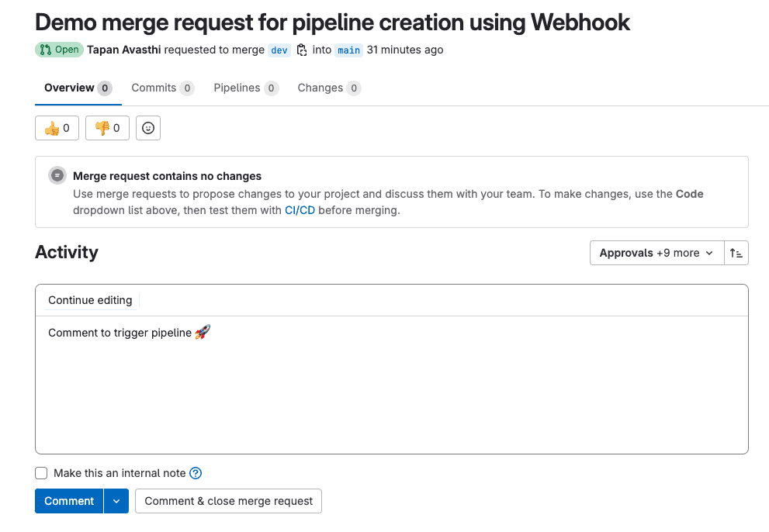Image resolution: width=769 pixels, height=532 pixels.
Task: Copy the dev branch name icon
Action: click(x=302, y=50)
